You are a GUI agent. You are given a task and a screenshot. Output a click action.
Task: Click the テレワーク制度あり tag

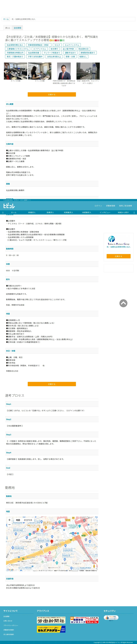coord(52,53)
